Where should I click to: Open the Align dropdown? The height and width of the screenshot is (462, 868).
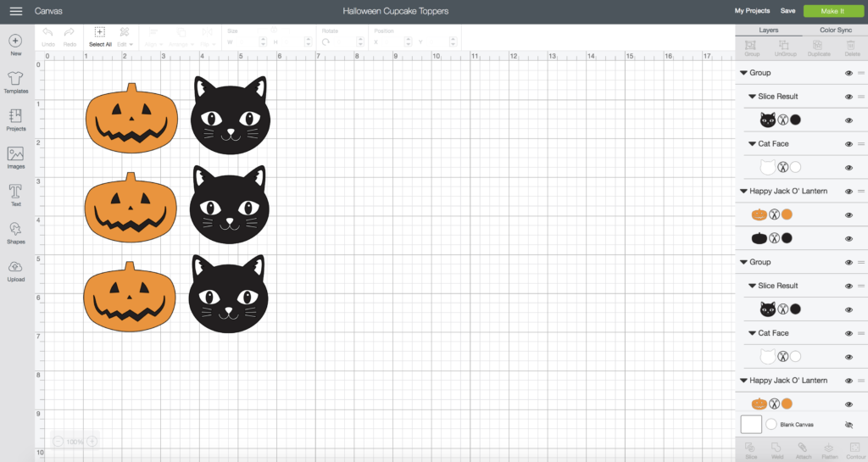tap(153, 36)
